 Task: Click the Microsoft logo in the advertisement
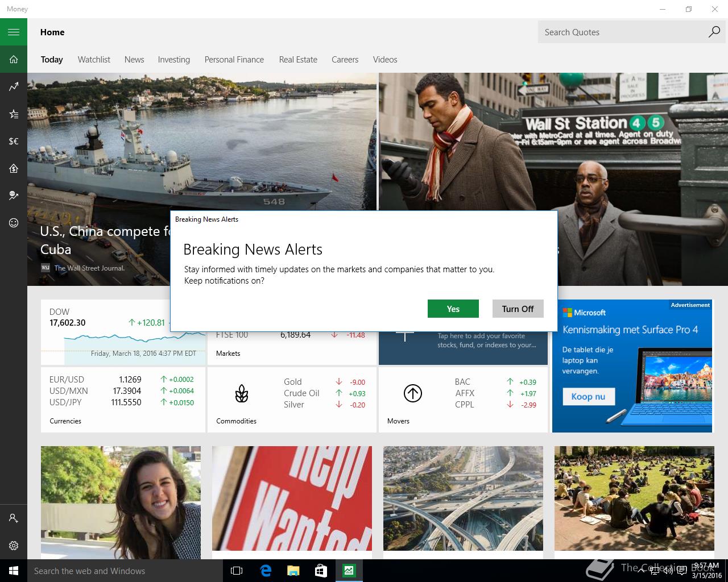tap(584, 313)
